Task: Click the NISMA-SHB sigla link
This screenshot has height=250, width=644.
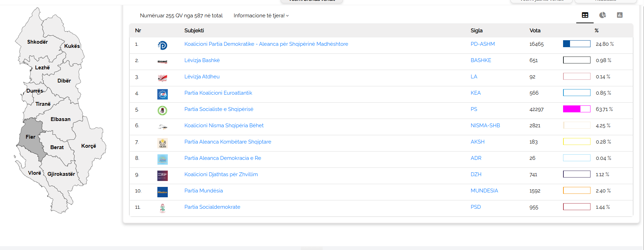Action: click(x=485, y=126)
